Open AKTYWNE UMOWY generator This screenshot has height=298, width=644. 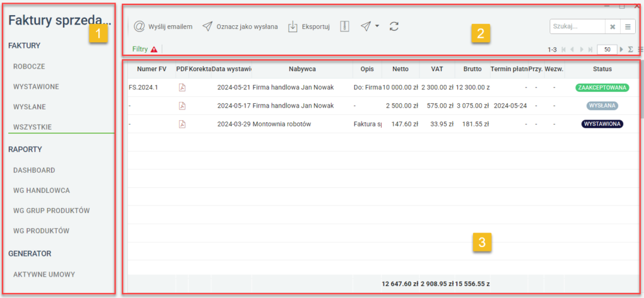click(44, 274)
